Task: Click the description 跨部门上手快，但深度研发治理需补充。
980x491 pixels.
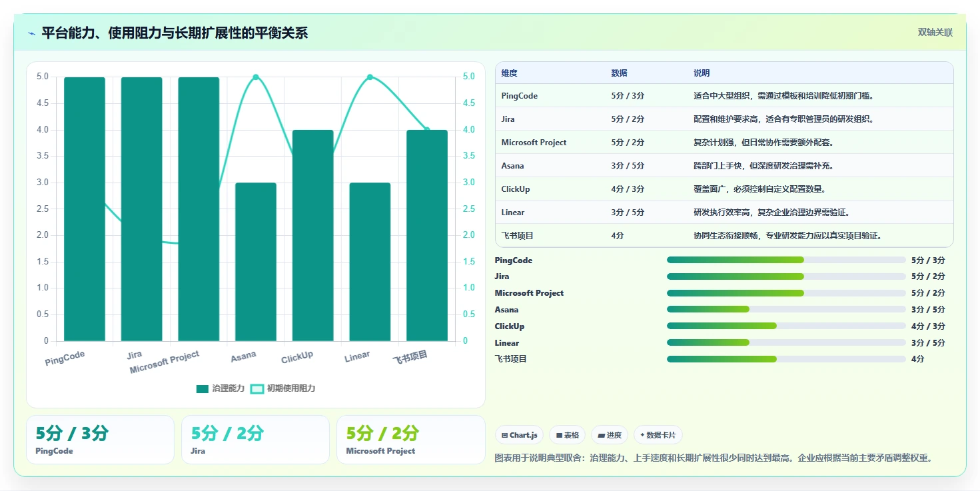Action: click(763, 166)
